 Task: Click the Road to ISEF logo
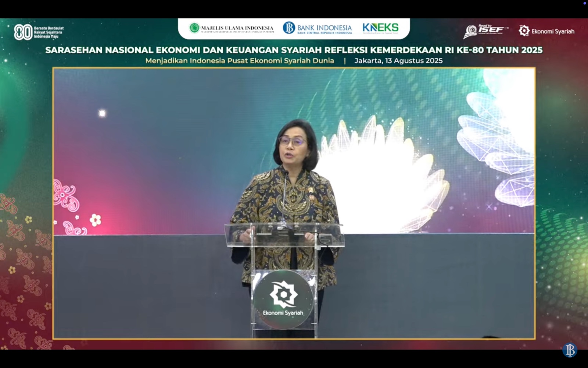[485, 31]
